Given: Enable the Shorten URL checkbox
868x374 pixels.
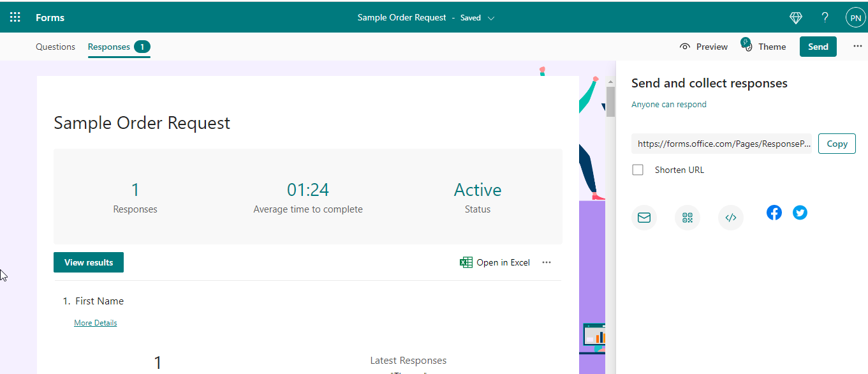Looking at the screenshot, I should [638, 170].
